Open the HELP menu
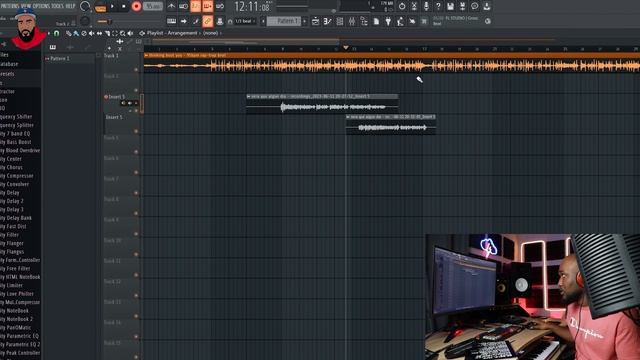The image size is (640, 360). pyautogui.click(x=70, y=6)
